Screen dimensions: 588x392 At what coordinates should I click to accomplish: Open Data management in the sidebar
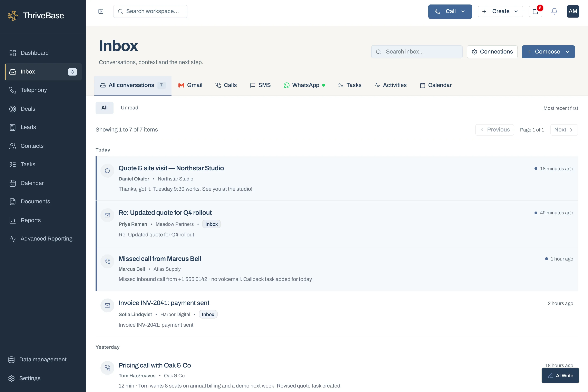pyautogui.click(x=43, y=360)
